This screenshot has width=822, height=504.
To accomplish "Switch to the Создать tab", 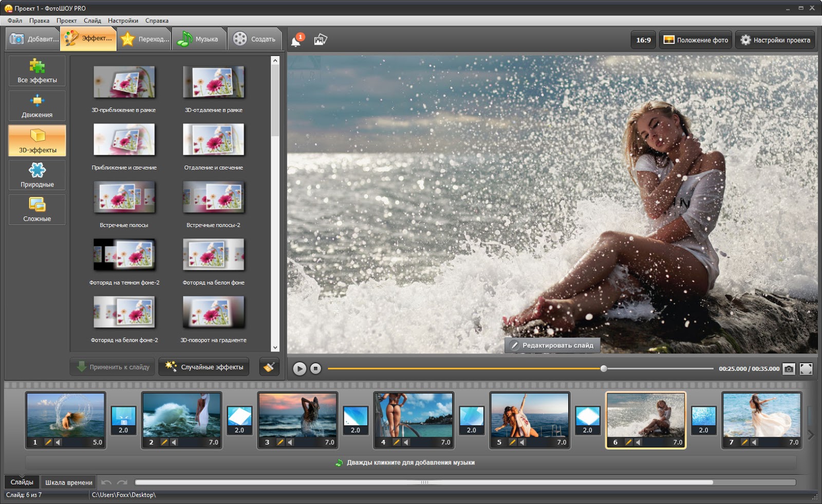I will tap(255, 39).
